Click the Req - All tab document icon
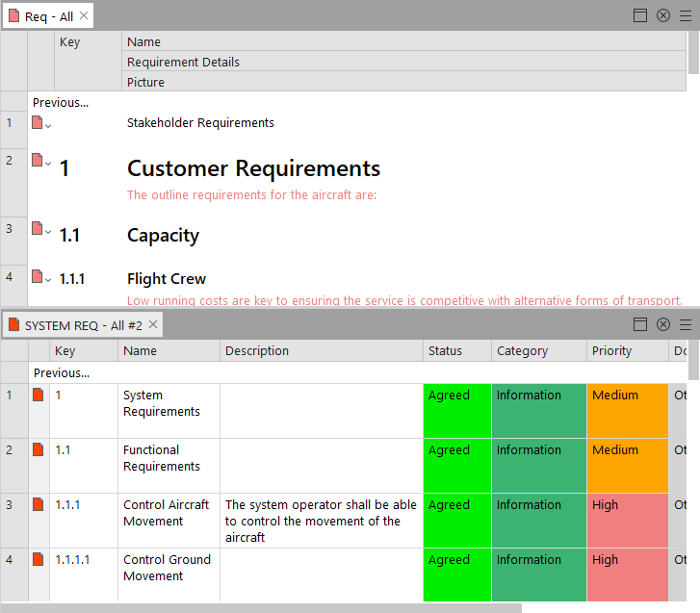This screenshot has width=700, height=613. point(14,15)
